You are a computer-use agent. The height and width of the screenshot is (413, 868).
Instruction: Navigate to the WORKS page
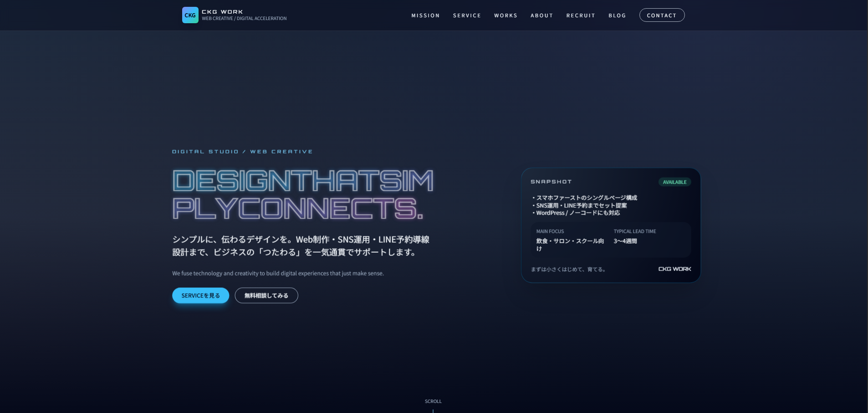click(x=505, y=15)
